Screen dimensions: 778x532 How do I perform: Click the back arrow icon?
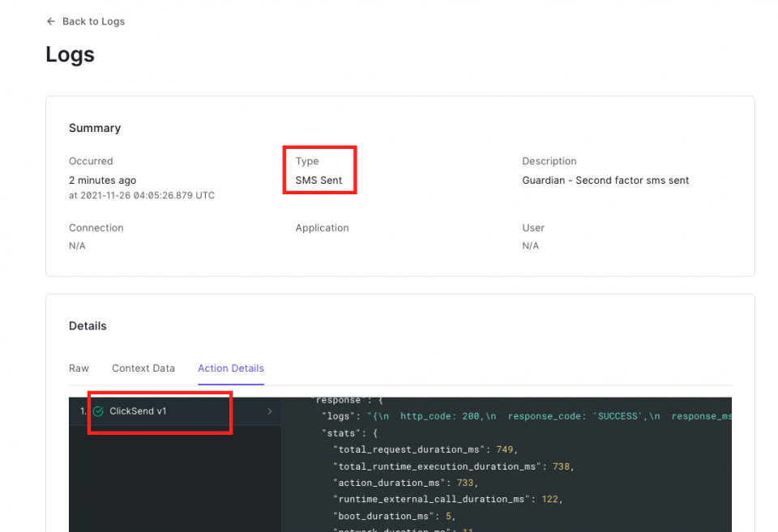[x=50, y=21]
